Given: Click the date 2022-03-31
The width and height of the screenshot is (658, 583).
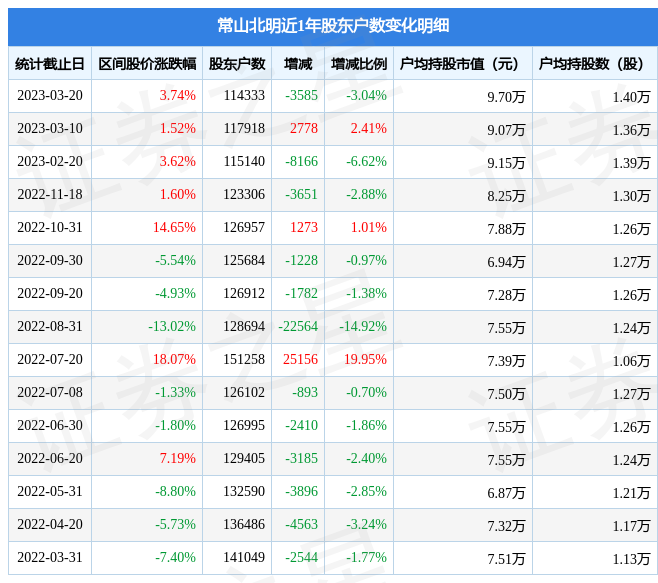Looking at the screenshot, I should (x=50, y=557).
